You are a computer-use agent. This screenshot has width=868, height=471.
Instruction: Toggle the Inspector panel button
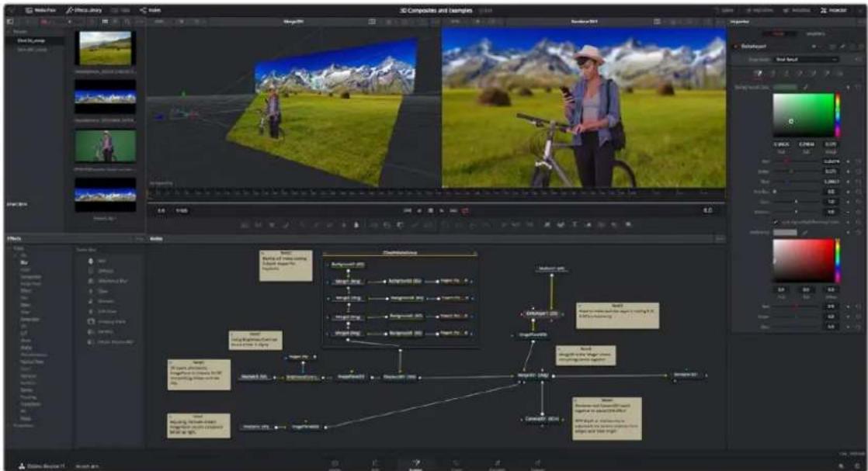pyautogui.click(x=834, y=10)
